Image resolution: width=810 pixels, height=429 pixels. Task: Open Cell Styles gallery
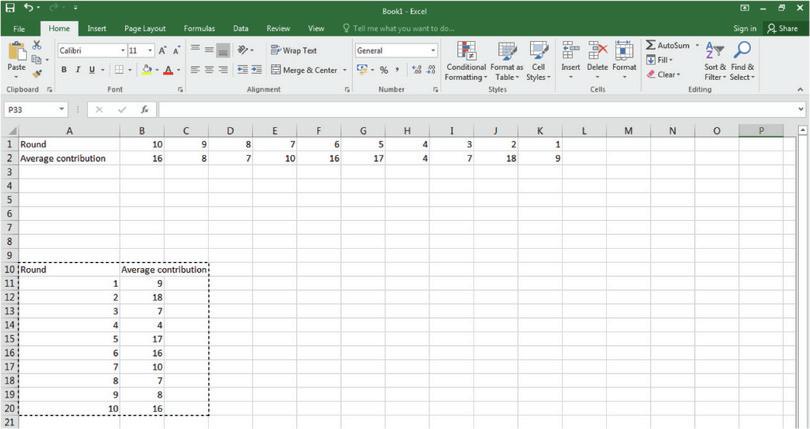click(x=538, y=61)
